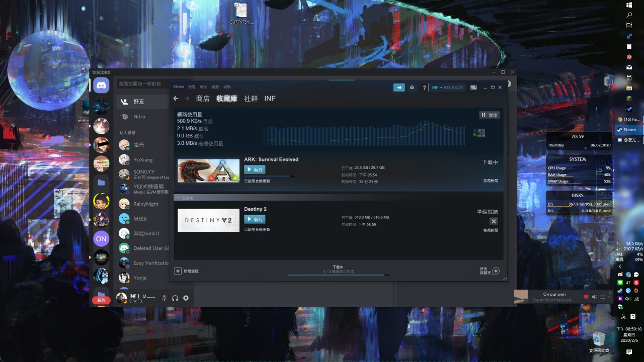644x362 pixels.
Task: Open the 說明 menu in Steam
Action: [x=227, y=87]
